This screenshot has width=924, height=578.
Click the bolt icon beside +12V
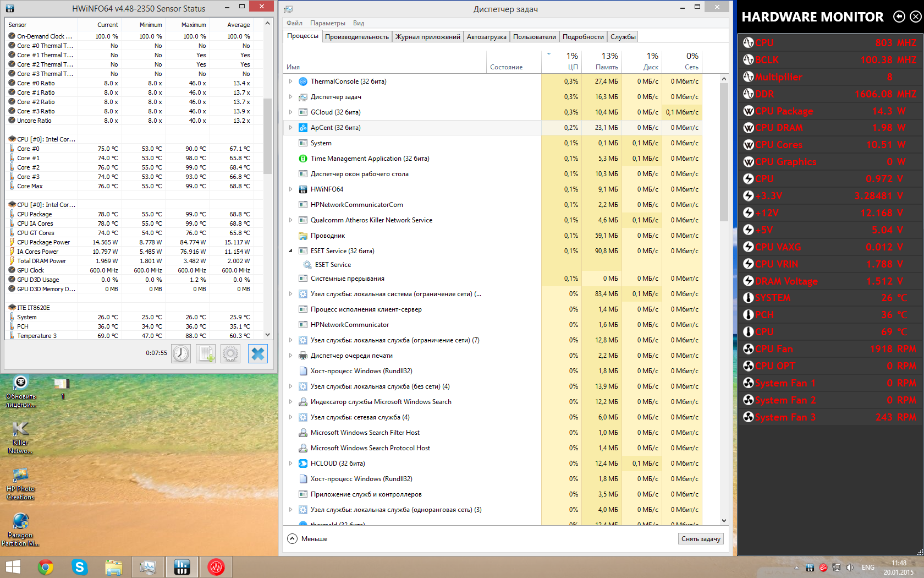[748, 212]
